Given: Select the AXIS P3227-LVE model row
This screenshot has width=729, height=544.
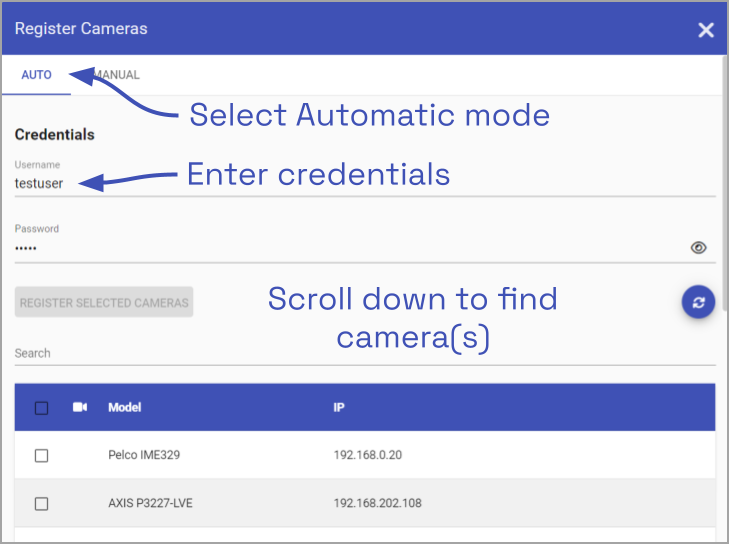Looking at the screenshot, I should 150,503.
